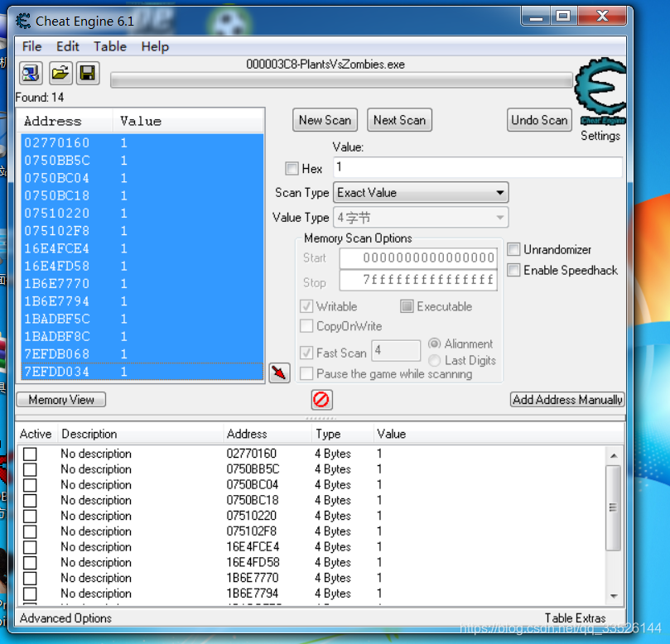Click the scan progress bar
670x644 pixels.
341,80
